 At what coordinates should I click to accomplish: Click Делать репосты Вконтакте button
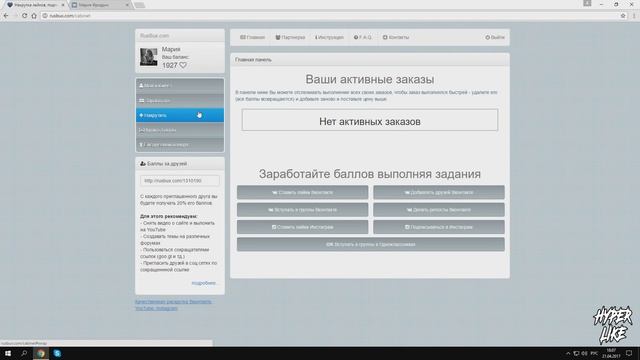pyautogui.click(x=439, y=210)
